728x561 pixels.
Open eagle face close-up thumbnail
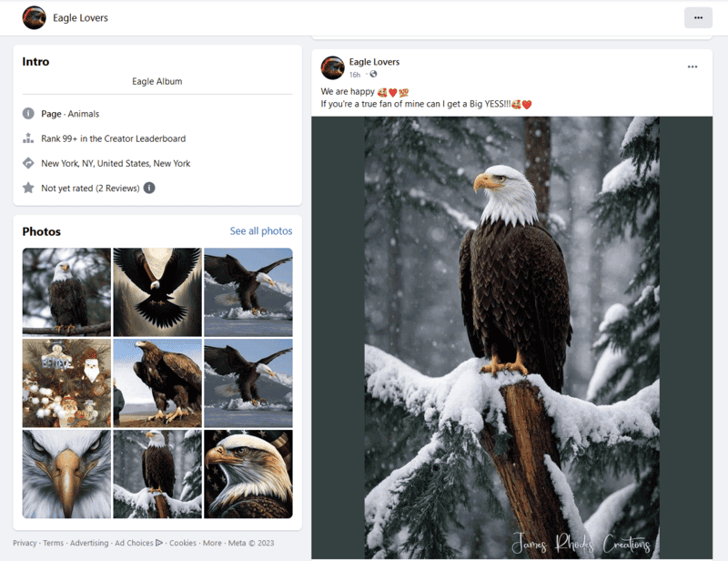(x=66, y=474)
